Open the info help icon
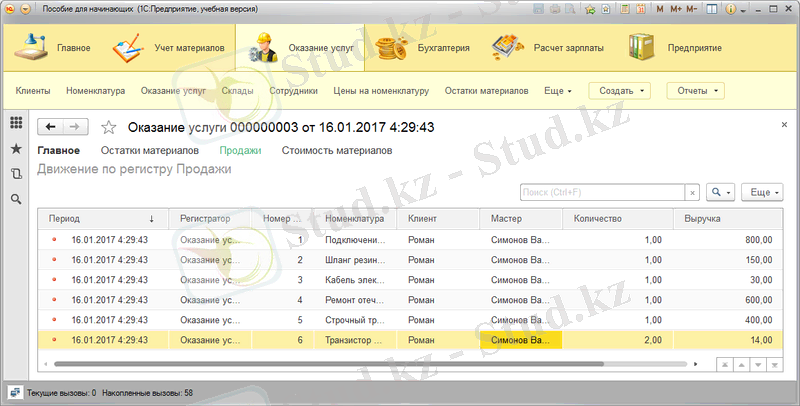This screenshot has width=800, height=406. 731,9
